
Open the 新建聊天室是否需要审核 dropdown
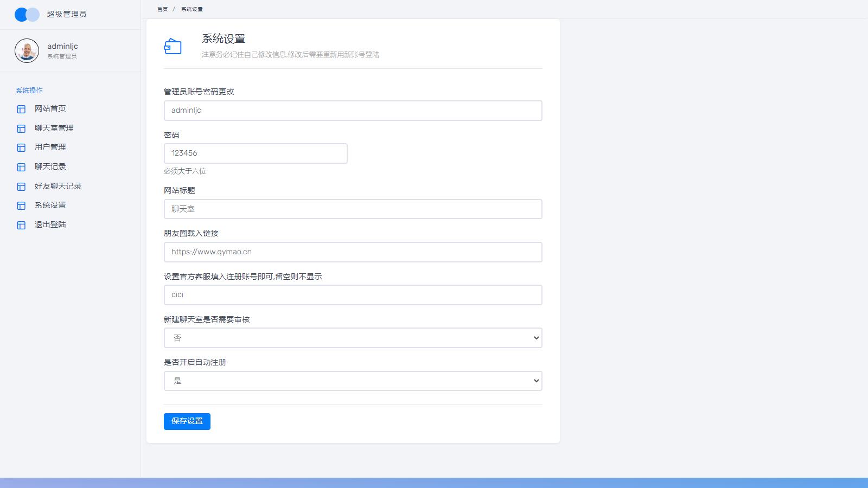coord(353,338)
